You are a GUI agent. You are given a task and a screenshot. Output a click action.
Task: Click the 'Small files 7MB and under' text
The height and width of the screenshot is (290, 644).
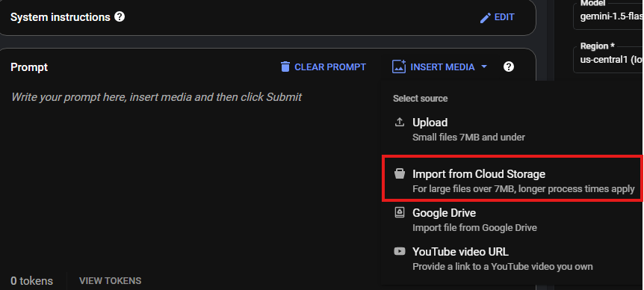468,138
